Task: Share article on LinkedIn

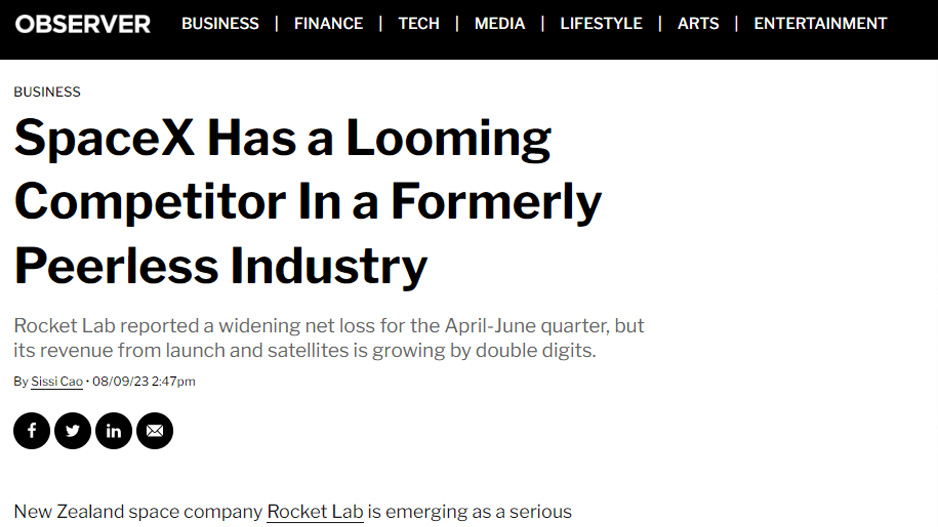Action: coord(114,431)
